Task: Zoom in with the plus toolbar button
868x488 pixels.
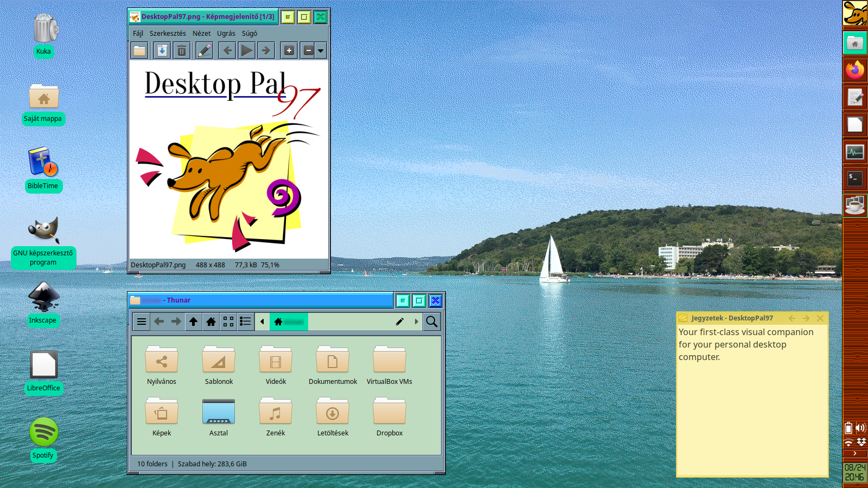Action: click(289, 51)
